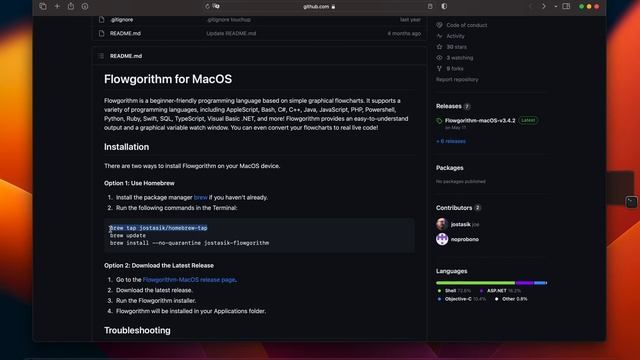Click the github.com address bar
The width and height of the screenshot is (640, 360).
point(319,7)
